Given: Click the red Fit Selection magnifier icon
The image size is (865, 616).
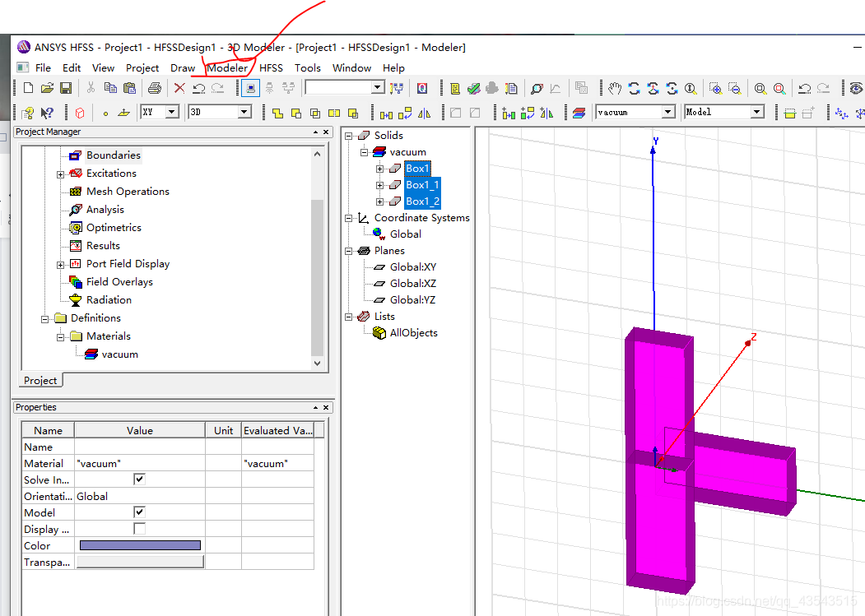Looking at the screenshot, I should pyautogui.click(x=779, y=88).
